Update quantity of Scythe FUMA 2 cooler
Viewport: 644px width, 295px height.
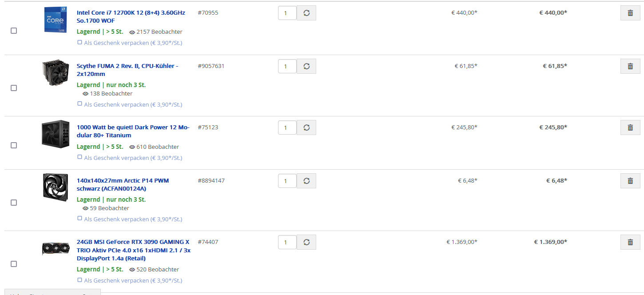[306, 66]
